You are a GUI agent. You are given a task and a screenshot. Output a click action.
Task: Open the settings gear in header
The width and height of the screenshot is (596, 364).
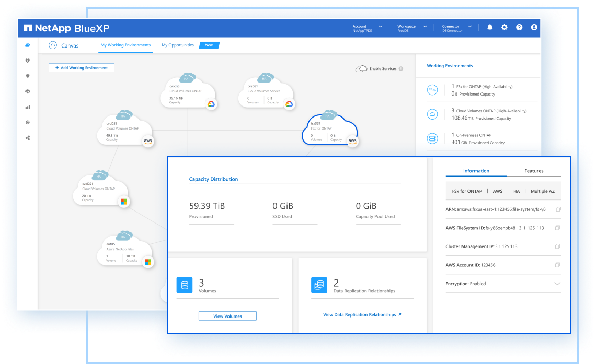pyautogui.click(x=505, y=27)
